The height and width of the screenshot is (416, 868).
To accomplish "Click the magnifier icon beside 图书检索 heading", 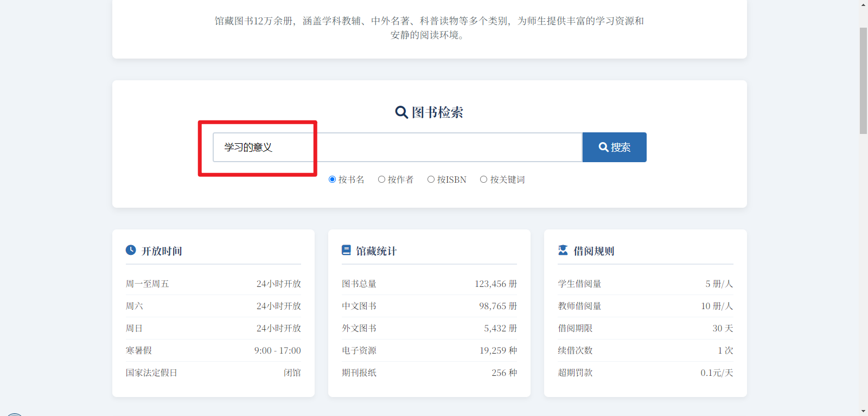I will coord(401,112).
